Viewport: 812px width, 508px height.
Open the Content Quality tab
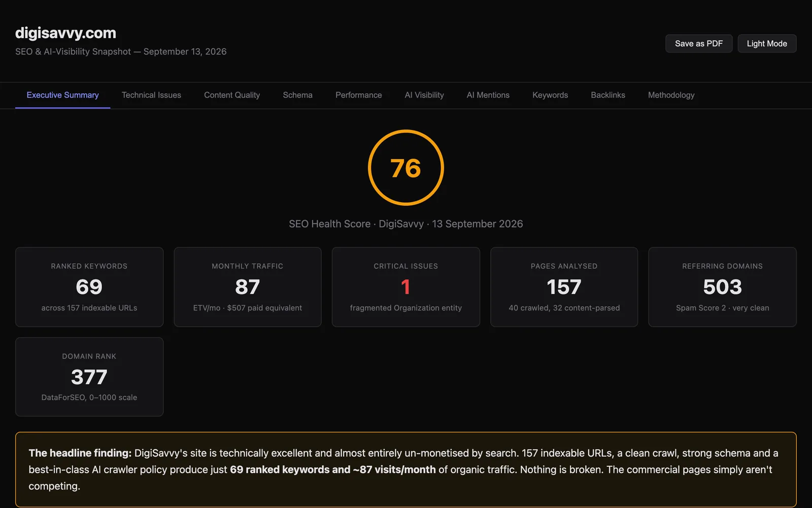tap(232, 95)
